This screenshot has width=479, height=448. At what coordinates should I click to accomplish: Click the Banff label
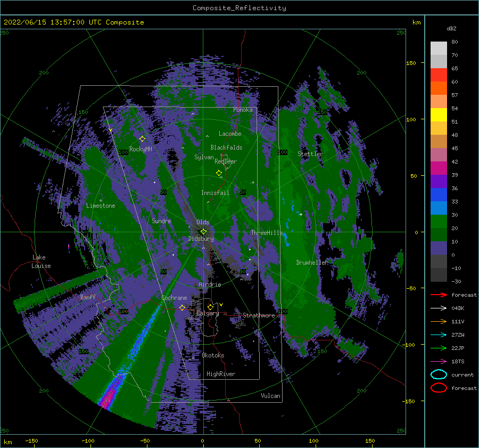(x=88, y=297)
